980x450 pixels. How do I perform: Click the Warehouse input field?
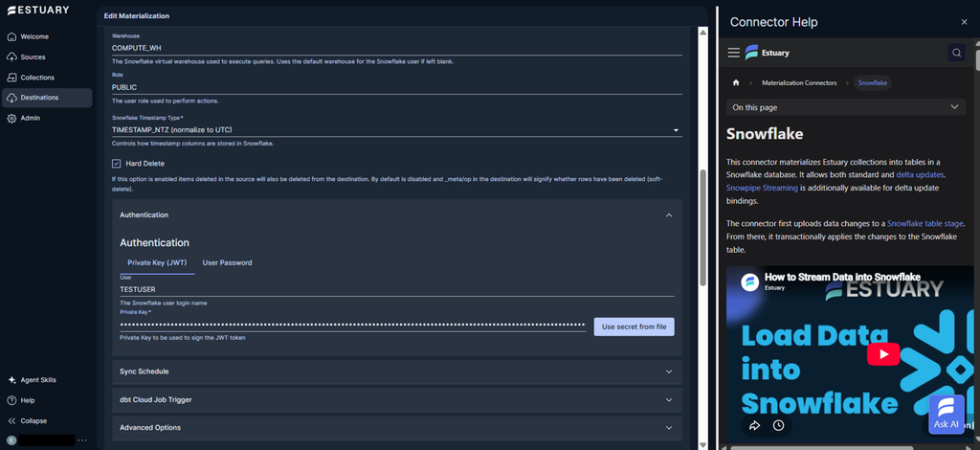pyautogui.click(x=397, y=48)
